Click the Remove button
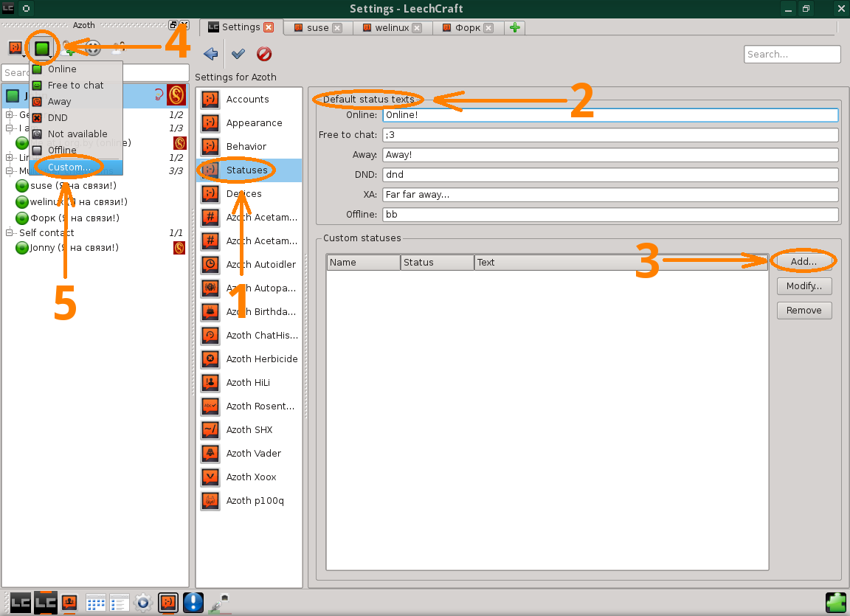Image resolution: width=850 pixels, height=616 pixels. (804, 311)
